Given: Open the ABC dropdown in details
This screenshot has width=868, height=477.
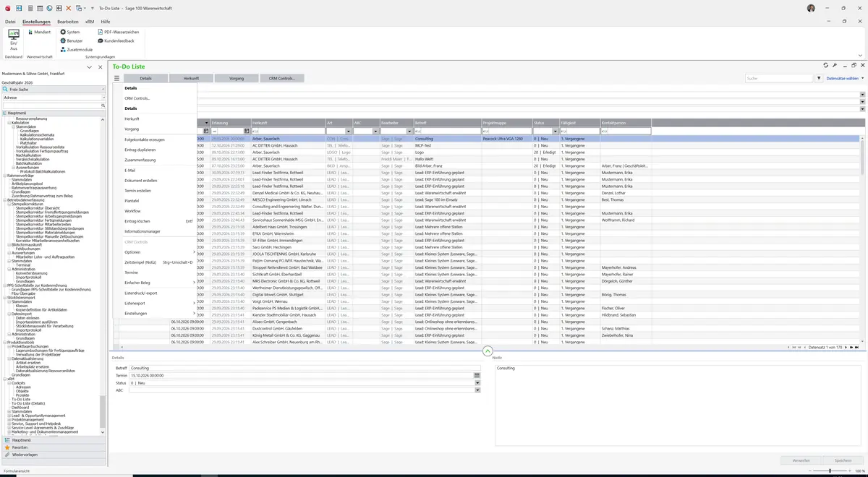Looking at the screenshot, I should click(477, 390).
